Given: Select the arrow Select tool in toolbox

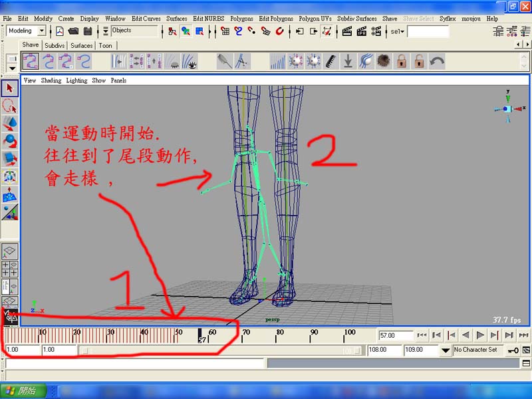Looking at the screenshot, I should pyautogui.click(x=9, y=88).
